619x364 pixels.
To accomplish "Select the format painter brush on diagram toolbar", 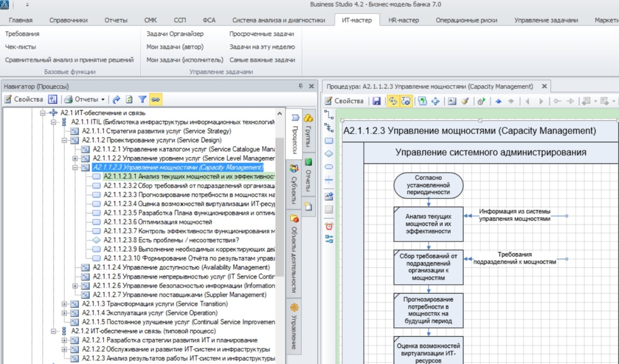I will (x=465, y=101).
